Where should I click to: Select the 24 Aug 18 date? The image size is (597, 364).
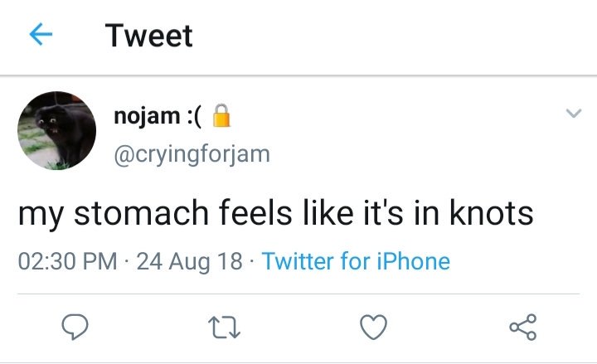189,262
